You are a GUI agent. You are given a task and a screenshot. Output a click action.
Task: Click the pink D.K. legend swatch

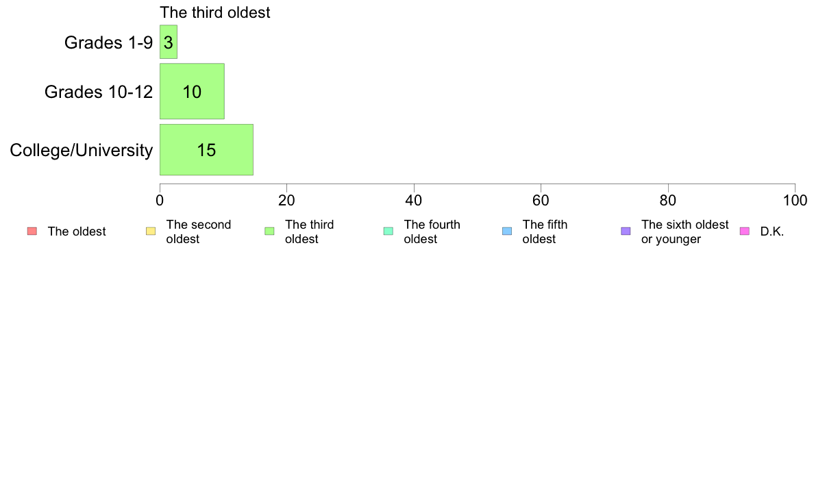click(x=744, y=231)
